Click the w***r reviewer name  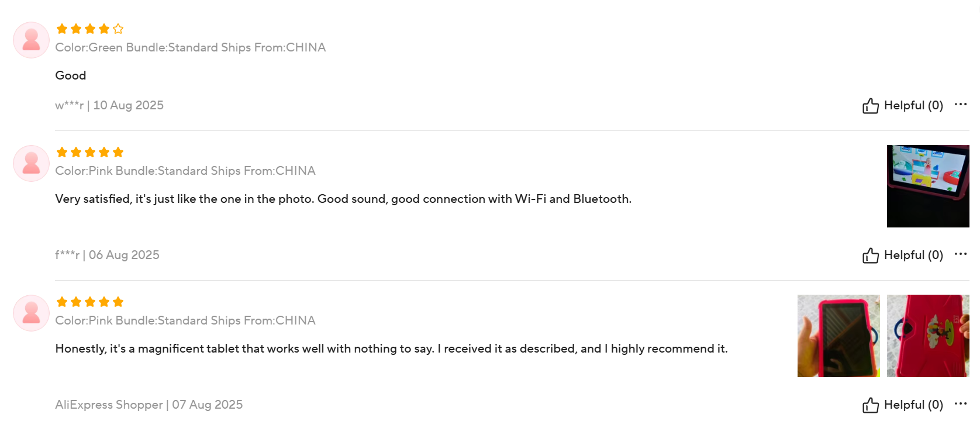[x=70, y=106]
